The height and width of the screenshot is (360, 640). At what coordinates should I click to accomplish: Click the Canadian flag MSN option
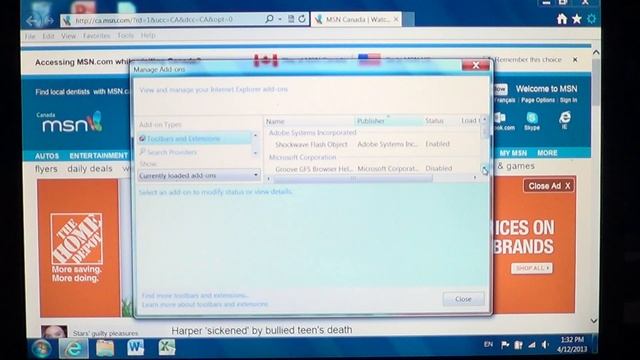coord(266,60)
